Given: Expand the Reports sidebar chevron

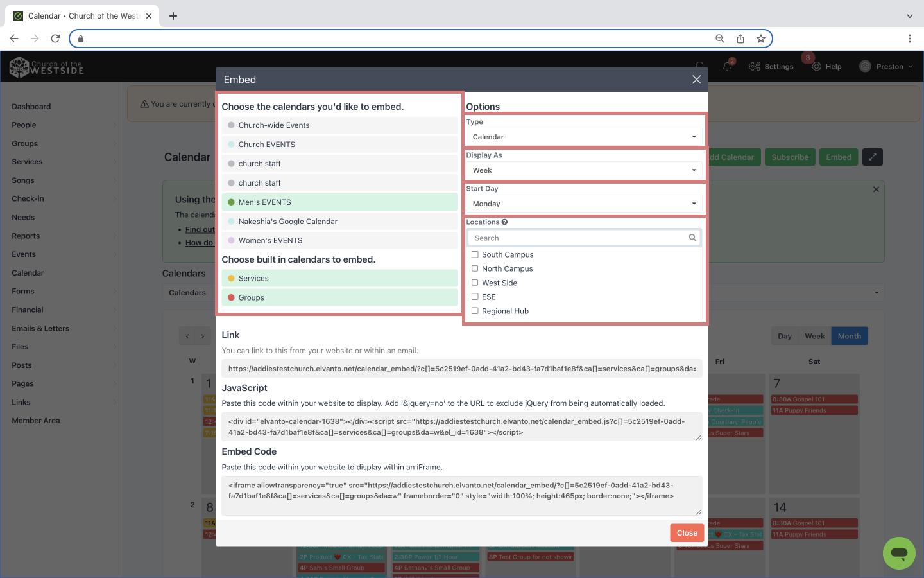Looking at the screenshot, I should (115, 236).
